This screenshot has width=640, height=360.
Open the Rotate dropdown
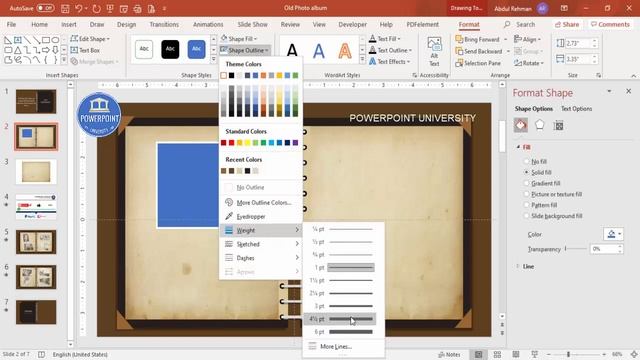[529, 63]
